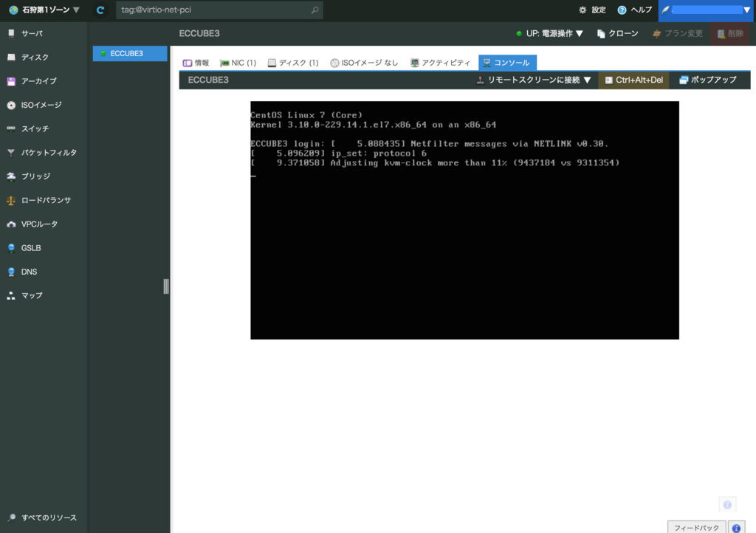Viewport: 756px width, 533px height.
Task: Click the アーカイブ floppy icon
Action: [11, 81]
